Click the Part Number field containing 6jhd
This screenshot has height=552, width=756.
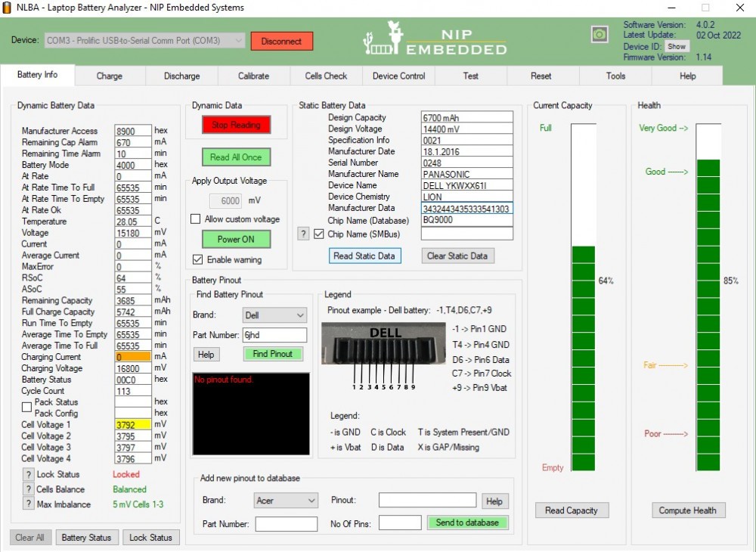pos(274,335)
